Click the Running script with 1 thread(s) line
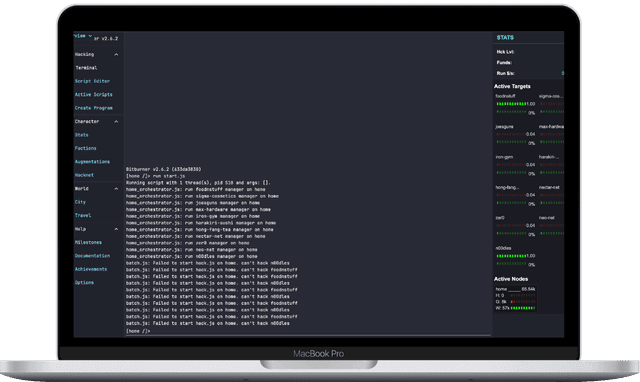 tap(198, 183)
